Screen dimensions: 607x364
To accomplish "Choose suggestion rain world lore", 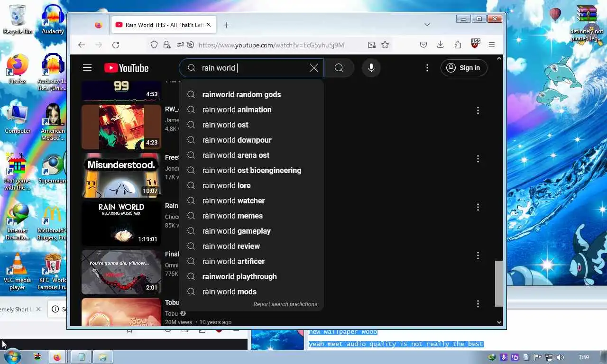I will (251, 185).
